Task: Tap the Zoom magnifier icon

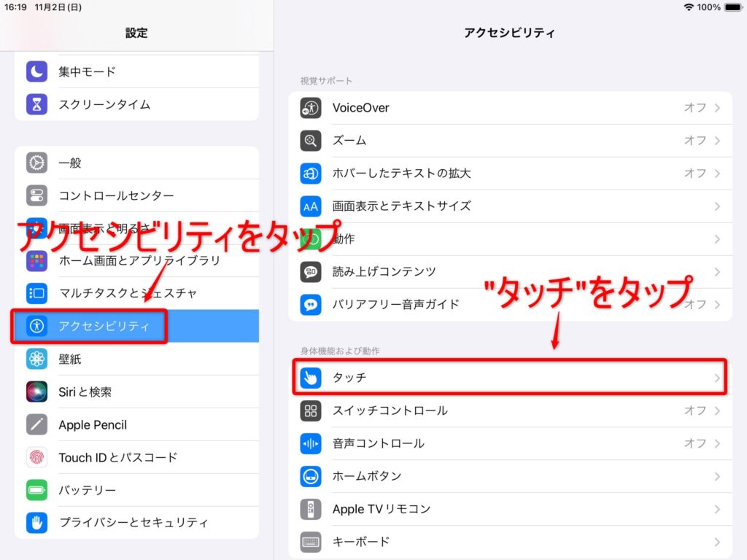Action: click(x=311, y=141)
